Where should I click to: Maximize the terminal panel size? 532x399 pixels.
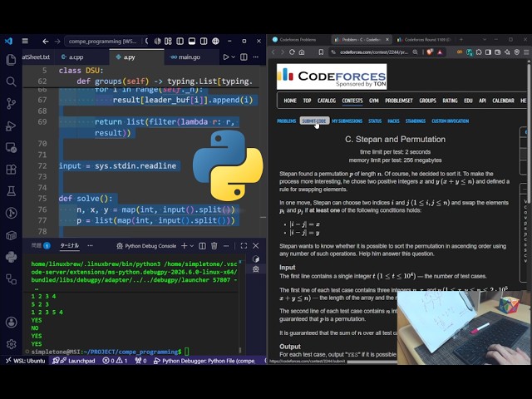[x=244, y=246]
